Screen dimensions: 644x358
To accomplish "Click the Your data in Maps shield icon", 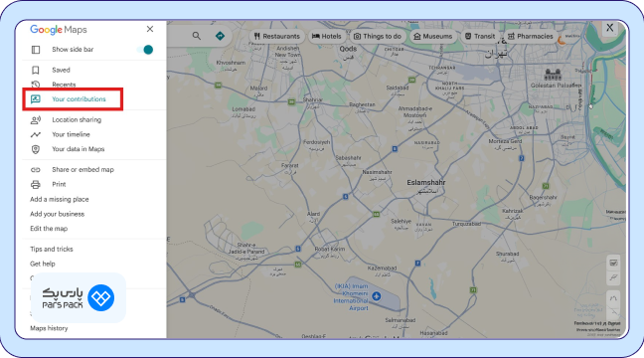I will click(x=36, y=149).
